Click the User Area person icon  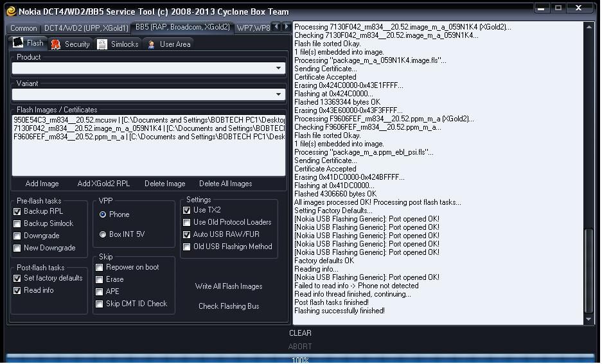point(152,44)
